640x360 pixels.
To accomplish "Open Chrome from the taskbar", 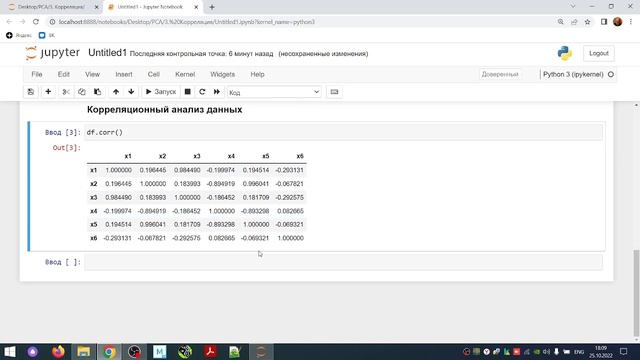I will (109, 352).
